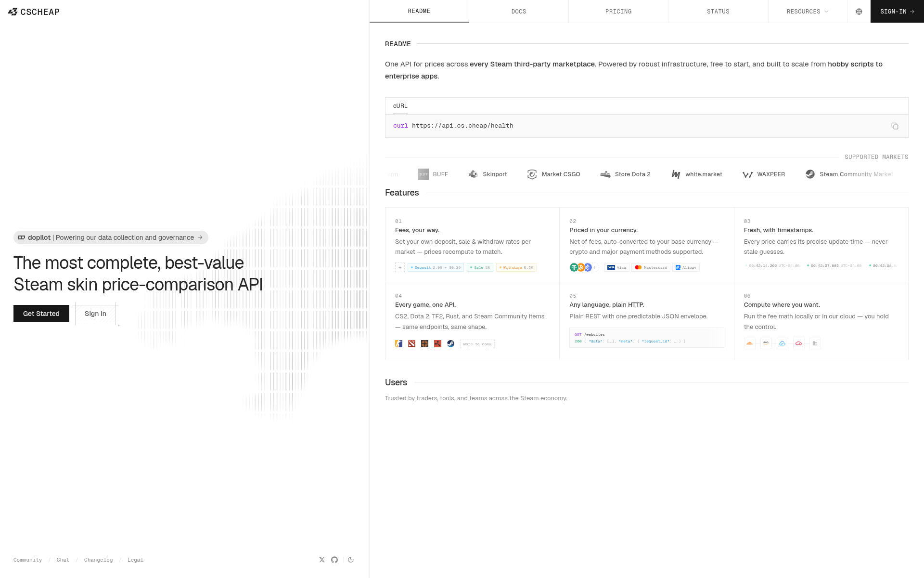Open the Community footer link

pos(27,560)
